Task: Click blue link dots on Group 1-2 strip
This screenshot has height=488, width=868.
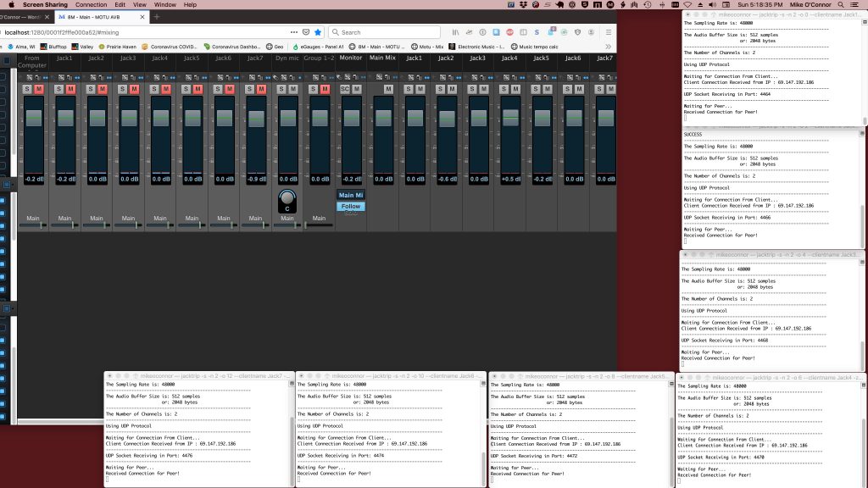Action: click(x=331, y=77)
